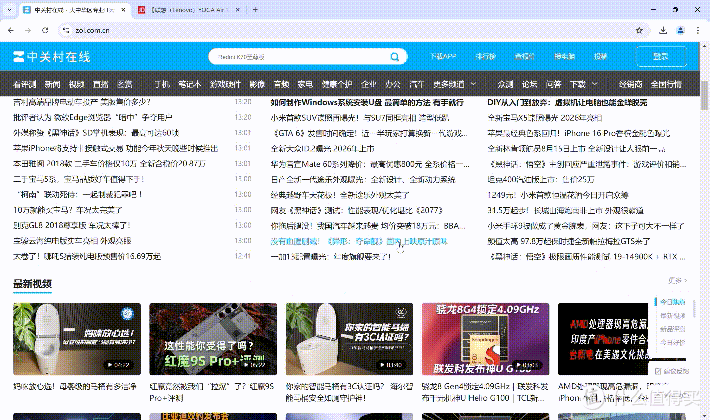This screenshot has height=420, width=710.
Task: Open 骁龙8 Gen4 video title text
Action: [x=485, y=392]
